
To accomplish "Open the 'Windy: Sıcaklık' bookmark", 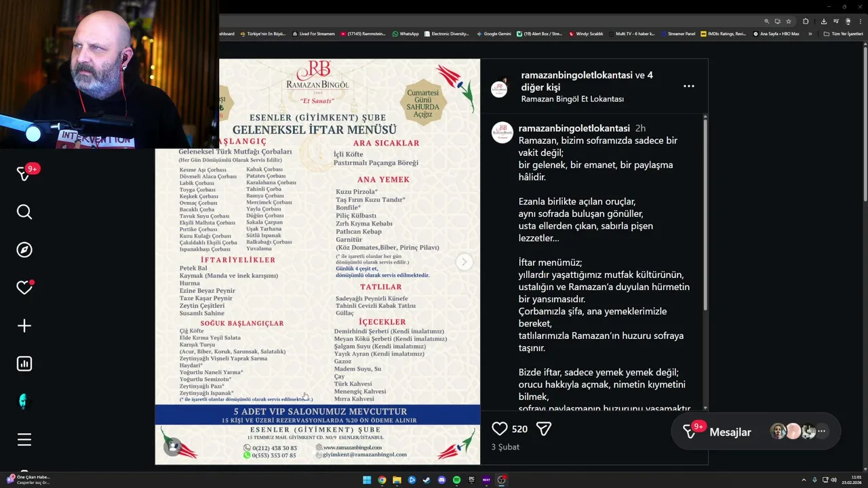I will (586, 34).
